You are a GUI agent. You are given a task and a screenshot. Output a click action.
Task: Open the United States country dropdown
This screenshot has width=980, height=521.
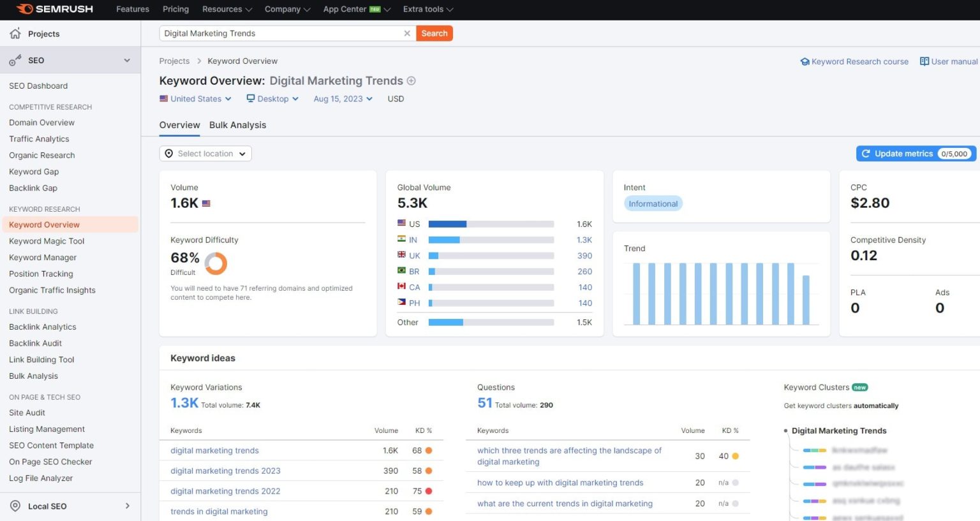coord(195,99)
